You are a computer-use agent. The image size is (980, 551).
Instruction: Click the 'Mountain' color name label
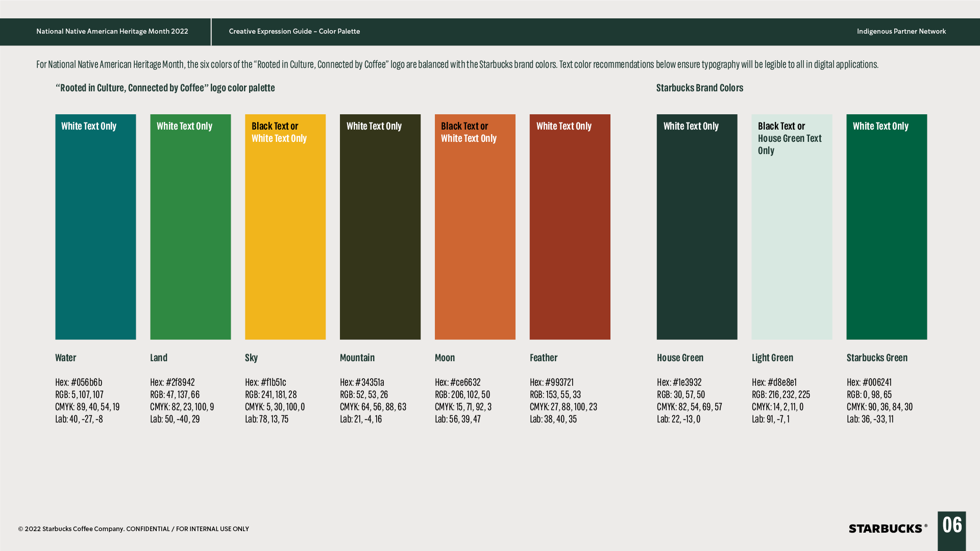(x=357, y=358)
